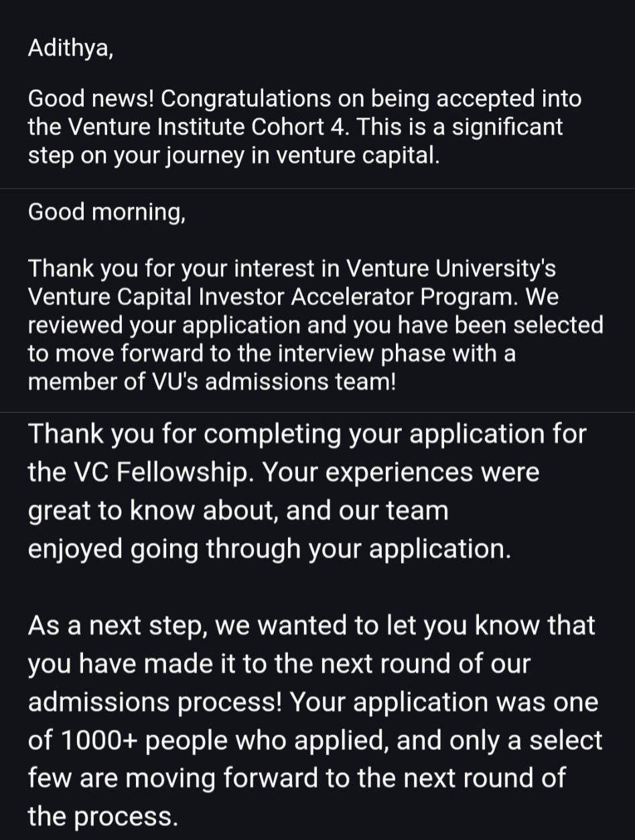Click the "Good morning," greeting
Screen dimensions: 635x840
(x=107, y=212)
